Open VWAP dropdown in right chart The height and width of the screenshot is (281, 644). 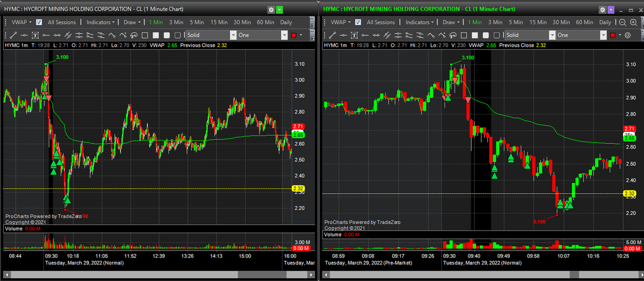(340, 22)
